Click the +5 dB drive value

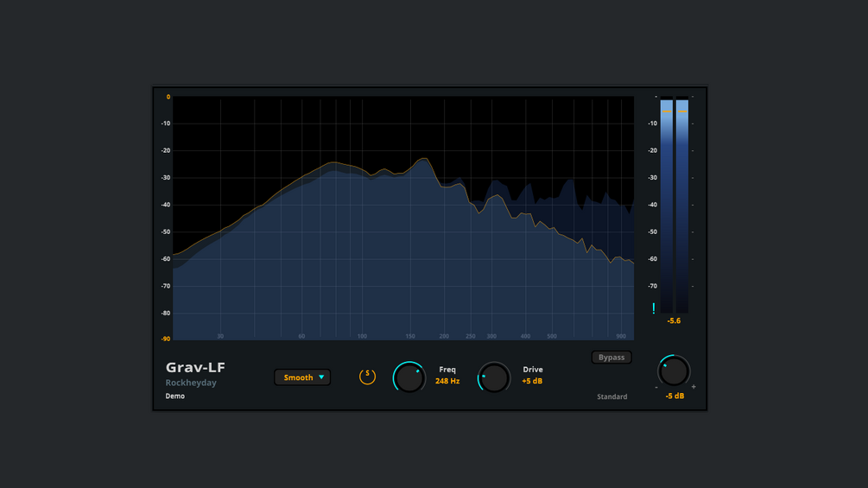click(532, 381)
